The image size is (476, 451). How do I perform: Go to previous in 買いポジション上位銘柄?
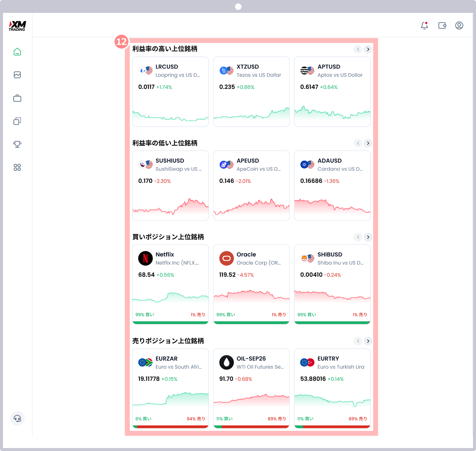click(358, 237)
